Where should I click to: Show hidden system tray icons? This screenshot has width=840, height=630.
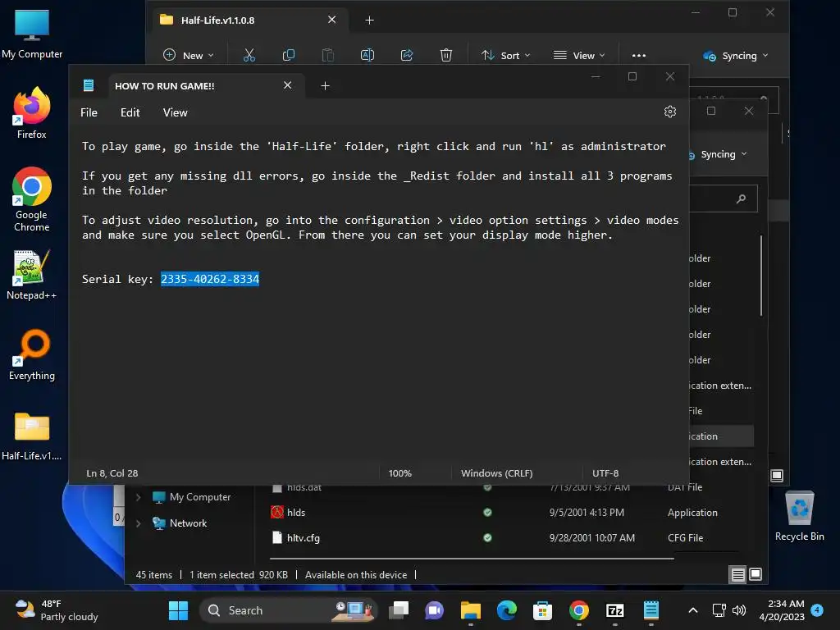click(x=692, y=610)
